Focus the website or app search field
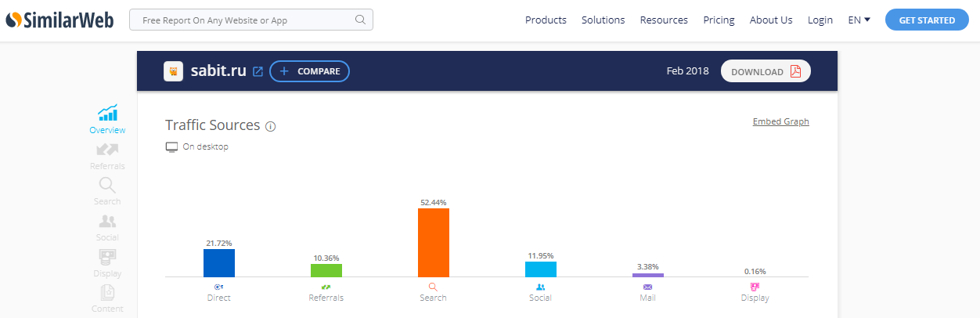 tap(243, 20)
